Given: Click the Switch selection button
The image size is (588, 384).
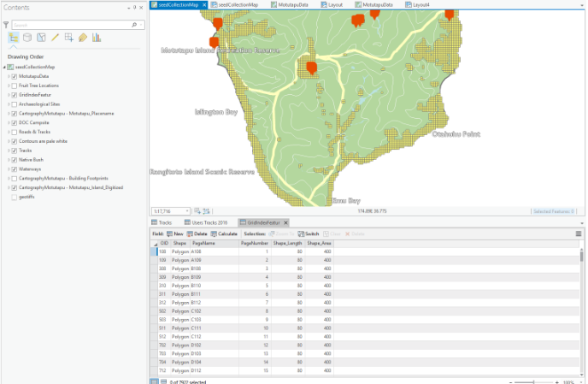Looking at the screenshot, I should (309, 233).
